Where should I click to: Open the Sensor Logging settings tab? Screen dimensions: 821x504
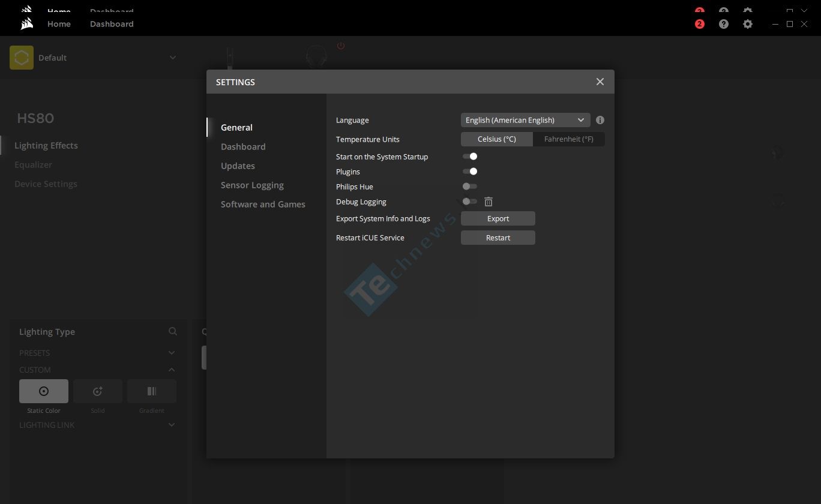252,185
